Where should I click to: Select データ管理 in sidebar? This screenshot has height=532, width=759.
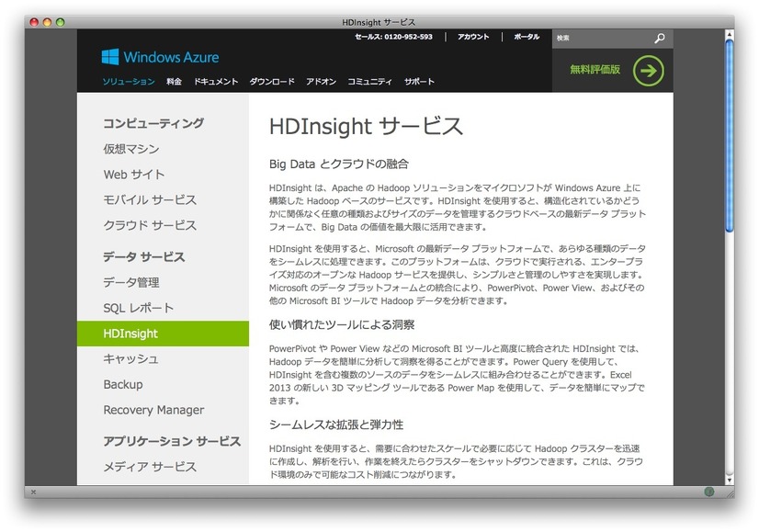pos(131,282)
